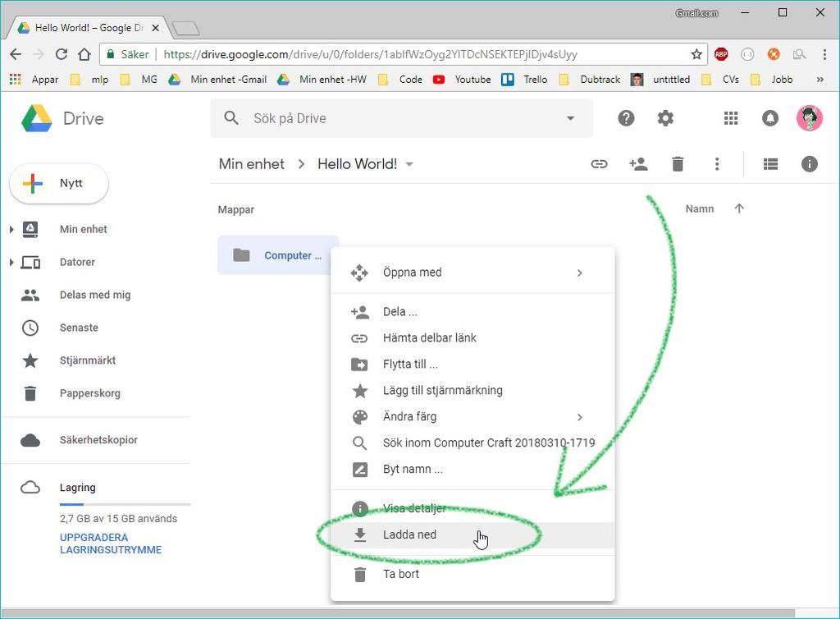This screenshot has width=840, height=619.
Task: Choose Flytta till ... menu entry
Action: 472,364
